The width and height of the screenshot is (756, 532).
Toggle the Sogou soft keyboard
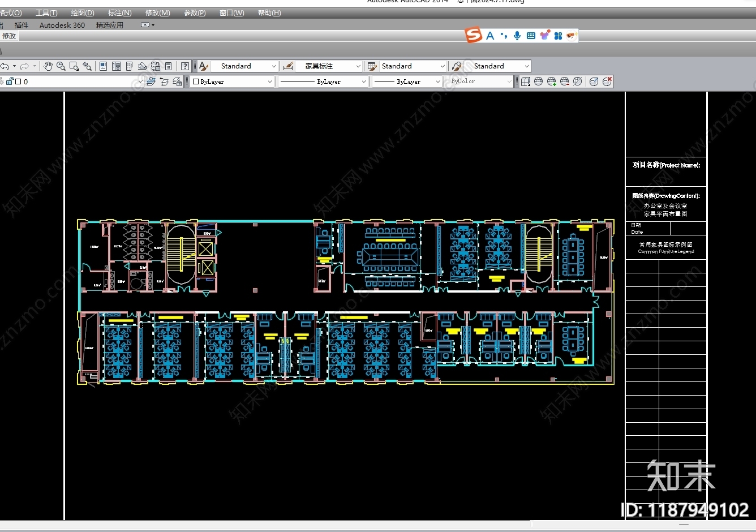(531, 36)
